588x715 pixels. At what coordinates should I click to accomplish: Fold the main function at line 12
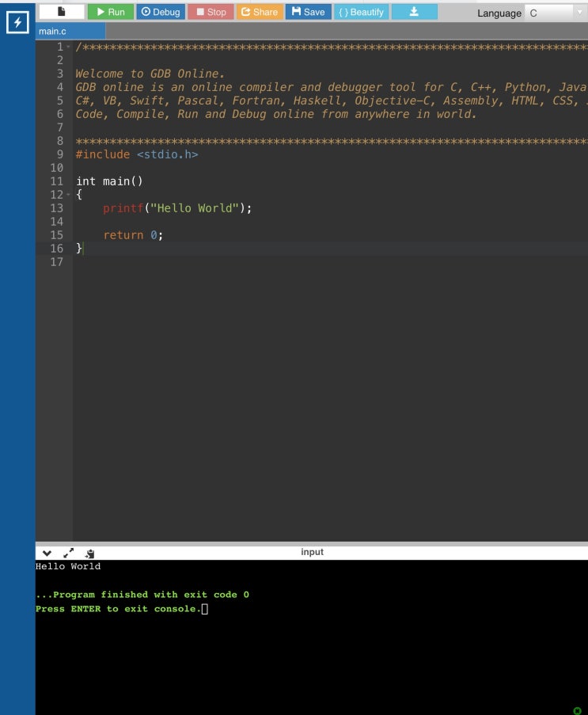coord(69,195)
